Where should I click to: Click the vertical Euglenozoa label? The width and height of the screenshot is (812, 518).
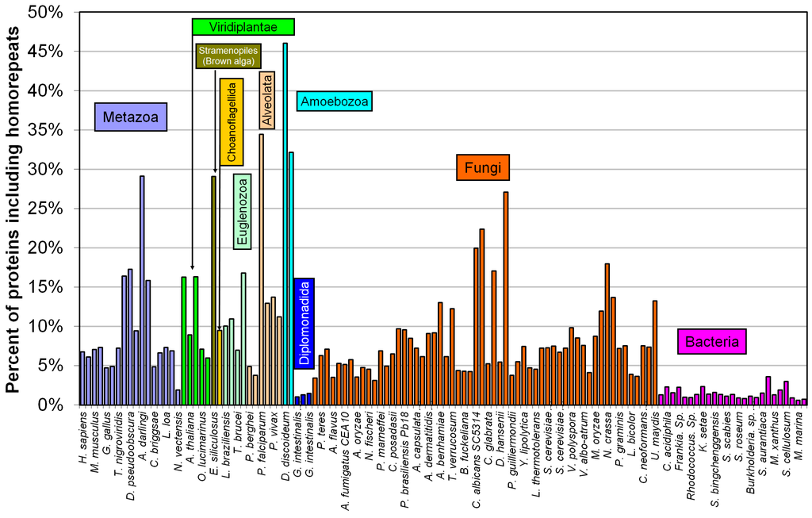tap(243, 213)
